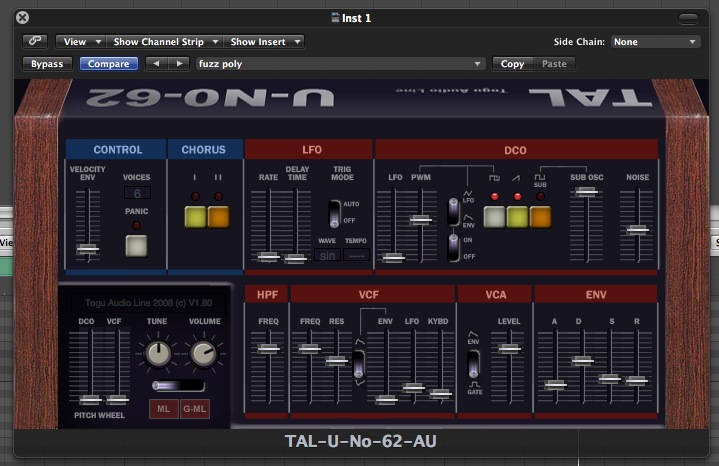The image size is (719, 466).
Task: Click the Paste button
Action: coord(554,63)
